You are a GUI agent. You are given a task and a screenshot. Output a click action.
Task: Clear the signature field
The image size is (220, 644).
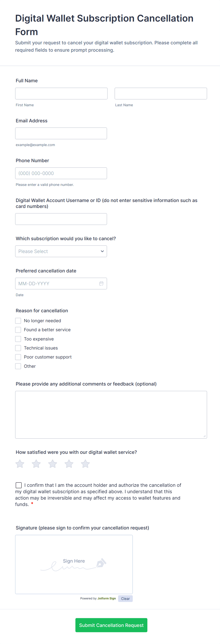pyautogui.click(x=125, y=598)
